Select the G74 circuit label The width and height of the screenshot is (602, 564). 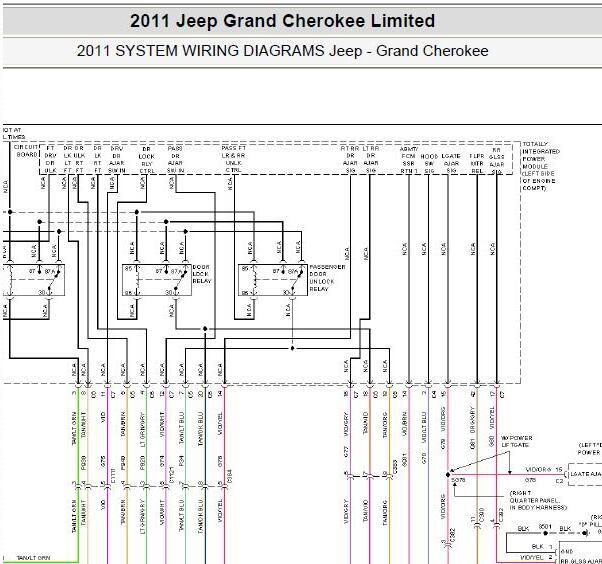[x=162, y=461]
